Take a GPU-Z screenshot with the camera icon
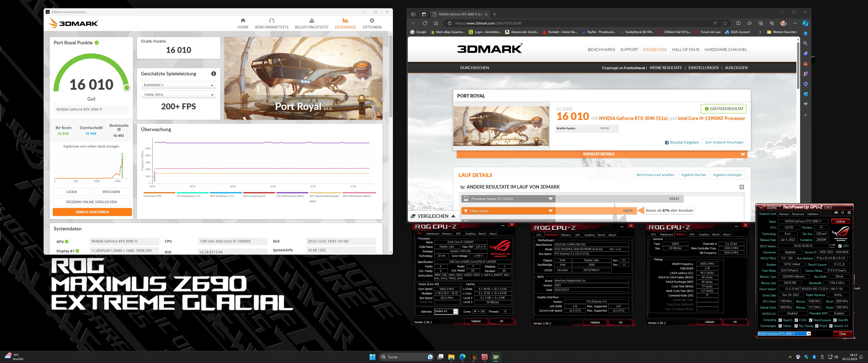Screen dimensions: 868x363 pyautogui.click(x=836, y=213)
